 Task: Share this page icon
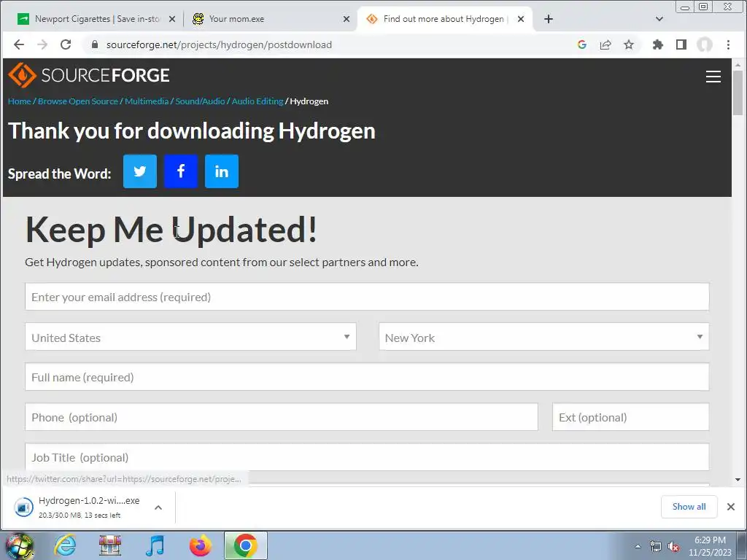point(605,44)
